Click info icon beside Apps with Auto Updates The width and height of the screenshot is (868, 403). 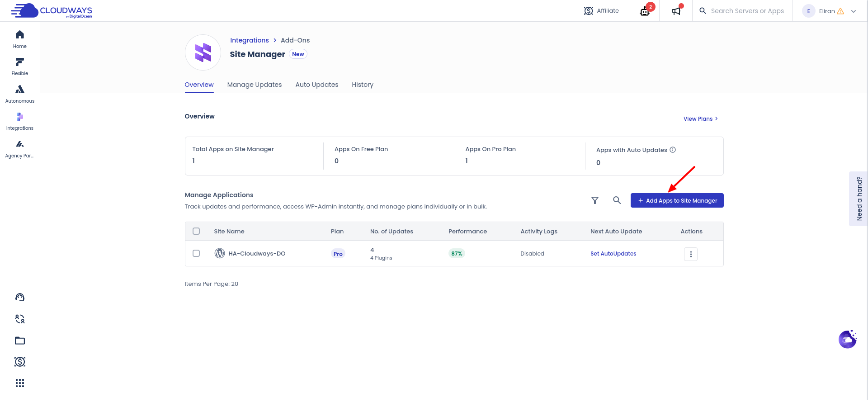click(x=673, y=150)
